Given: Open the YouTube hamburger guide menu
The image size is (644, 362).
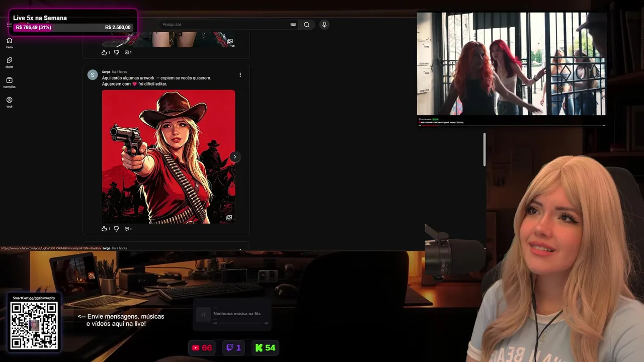Looking at the screenshot, I should (9, 24).
